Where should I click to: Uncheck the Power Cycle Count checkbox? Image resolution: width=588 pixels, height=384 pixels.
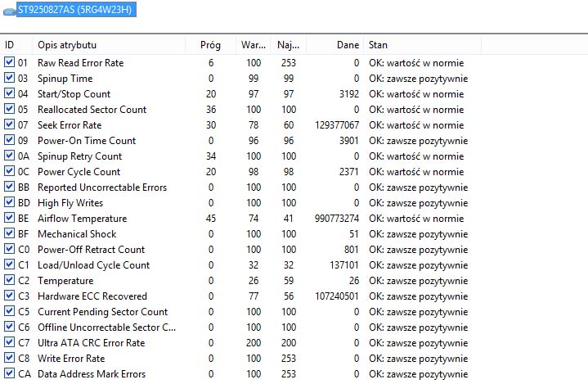coord(9,171)
